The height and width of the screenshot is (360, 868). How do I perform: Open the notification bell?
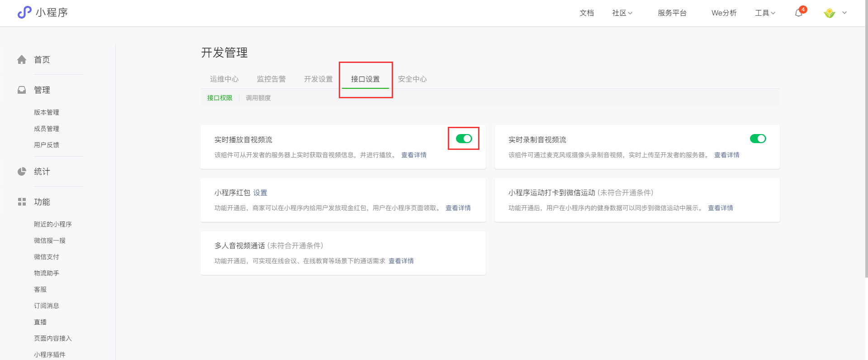click(799, 13)
